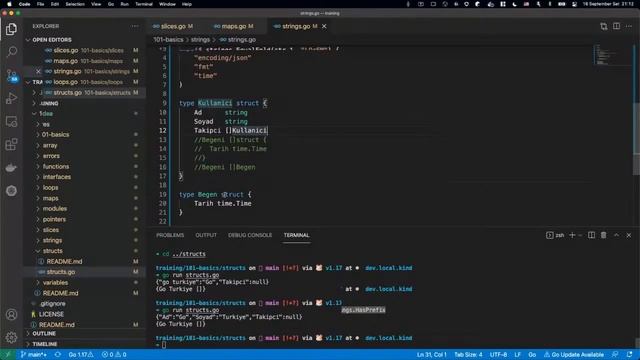Expand the array folder
Screen dimensions: 640x360
click(50, 145)
